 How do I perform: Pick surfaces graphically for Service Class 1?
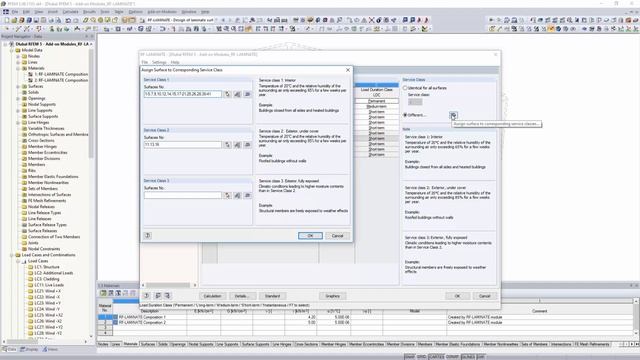click(228, 94)
